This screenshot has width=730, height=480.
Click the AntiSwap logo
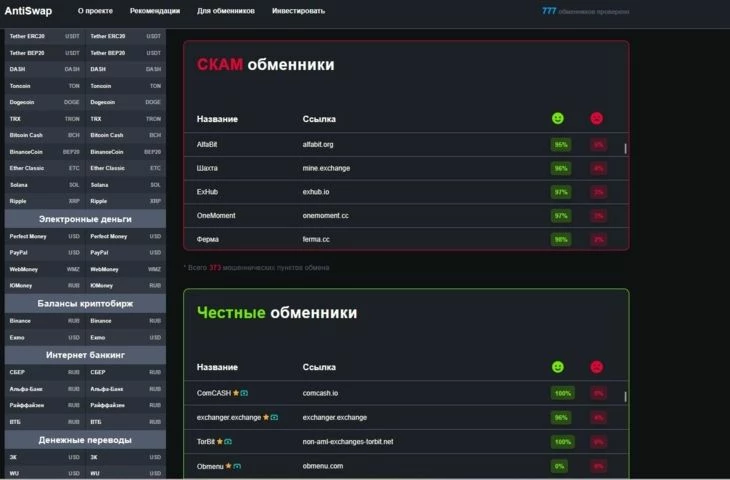point(28,11)
